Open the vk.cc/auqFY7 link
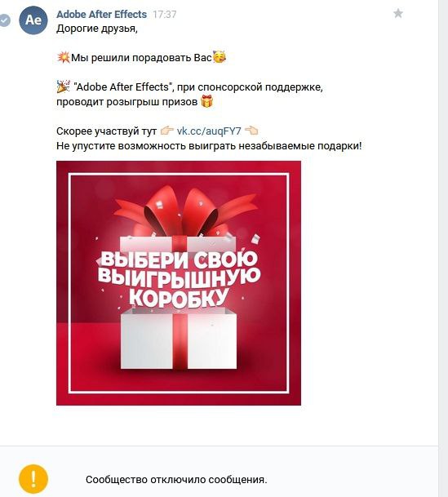The height and width of the screenshot is (497, 448). tap(209, 131)
